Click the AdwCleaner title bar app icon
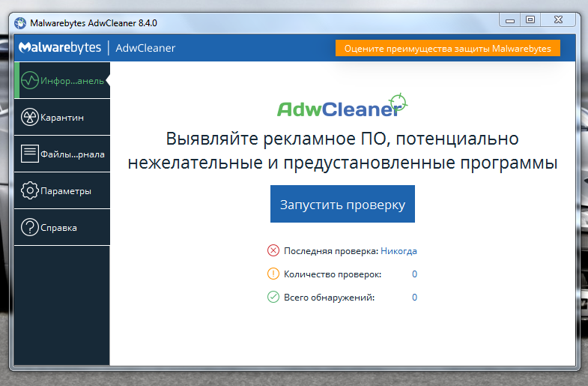 coord(20,23)
